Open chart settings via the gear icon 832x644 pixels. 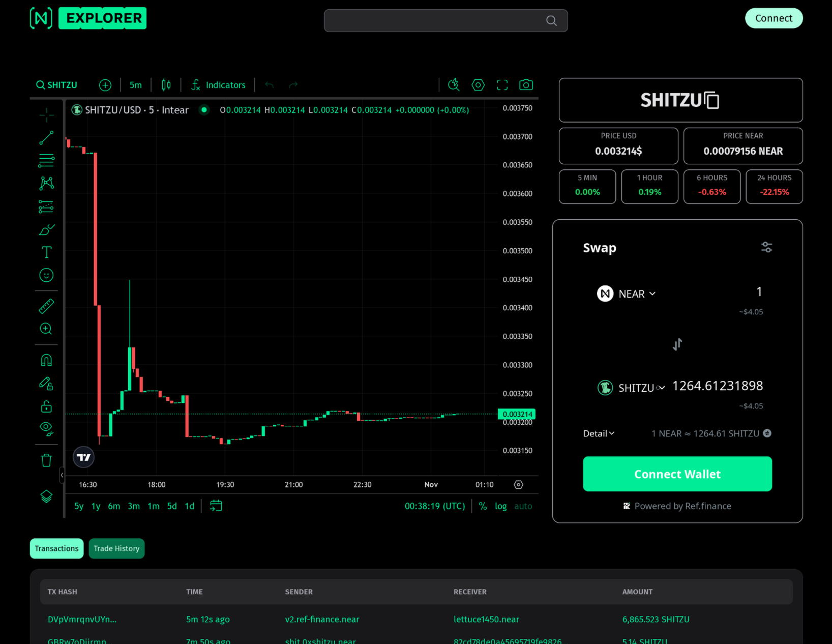pyautogui.click(x=478, y=85)
